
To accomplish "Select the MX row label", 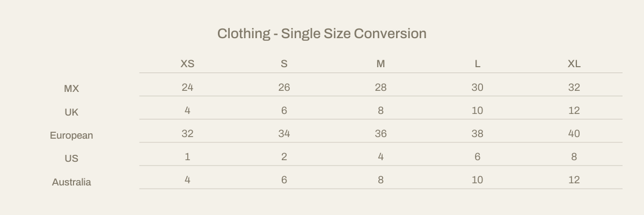I will [71, 89].
